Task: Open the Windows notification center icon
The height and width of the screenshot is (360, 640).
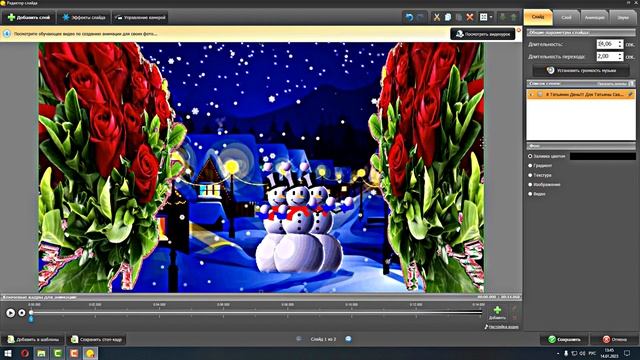Action: pyautogui.click(x=627, y=353)
